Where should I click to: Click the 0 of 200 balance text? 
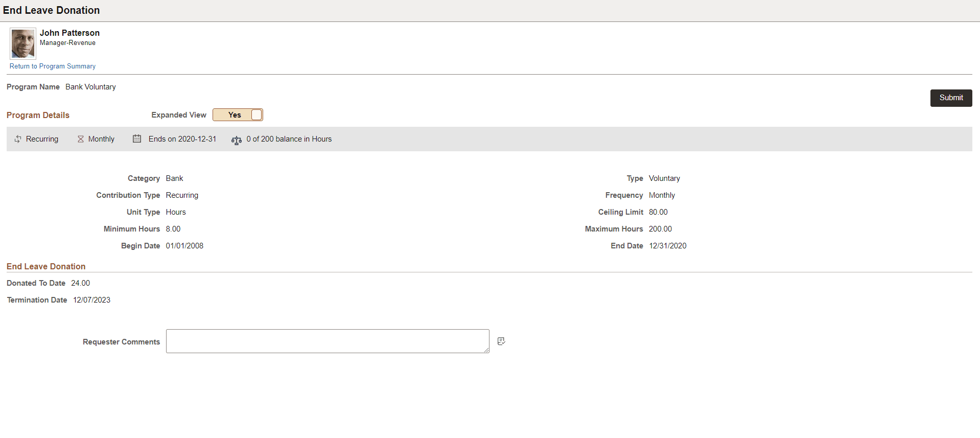click(289, 139)
